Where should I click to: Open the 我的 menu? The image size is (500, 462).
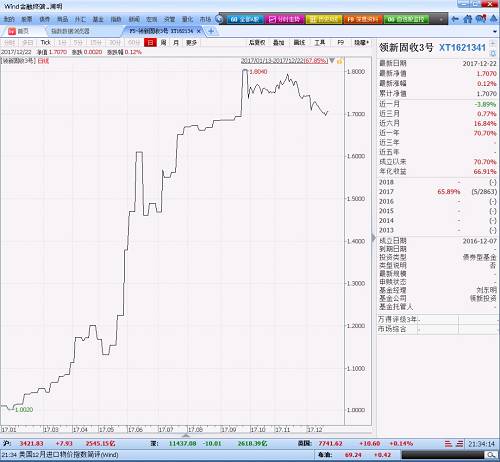click(9, 20)
